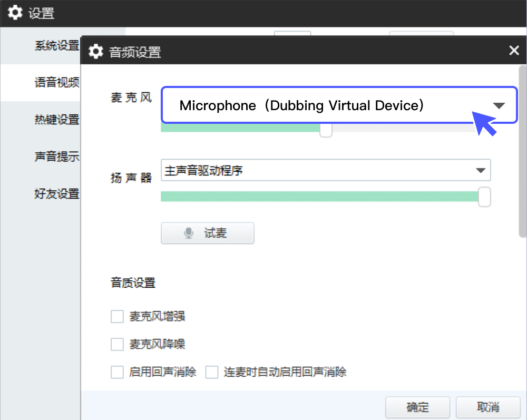Close the 音频设置 dialog with X
Screen dimensions: 527x420
(x=514, y=51)
